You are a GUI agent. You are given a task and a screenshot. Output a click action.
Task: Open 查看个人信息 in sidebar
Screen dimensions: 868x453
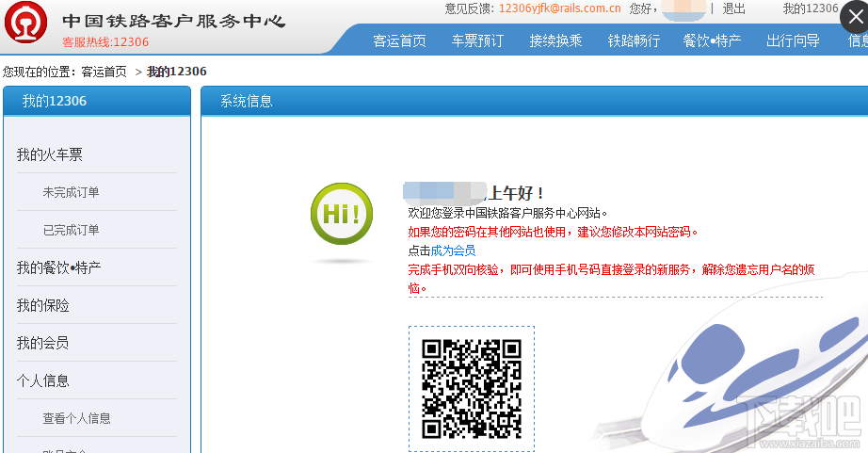tap(76, 418)
